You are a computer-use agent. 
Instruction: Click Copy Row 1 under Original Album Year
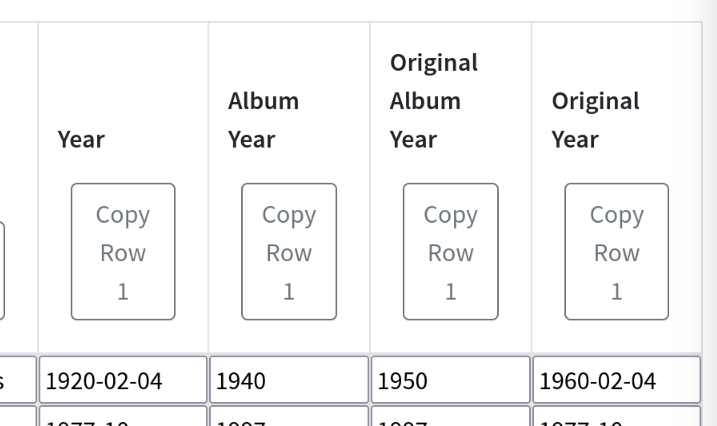pos(450,251)
